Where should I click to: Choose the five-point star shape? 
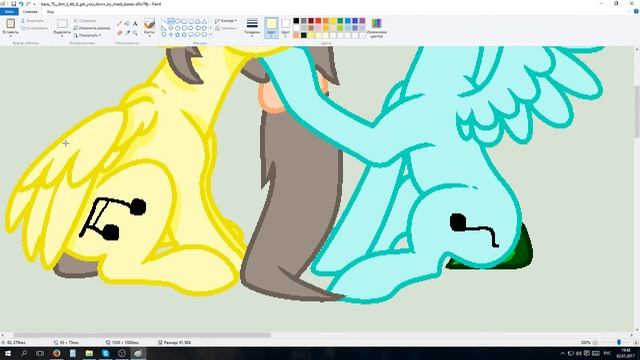[178, 35]
